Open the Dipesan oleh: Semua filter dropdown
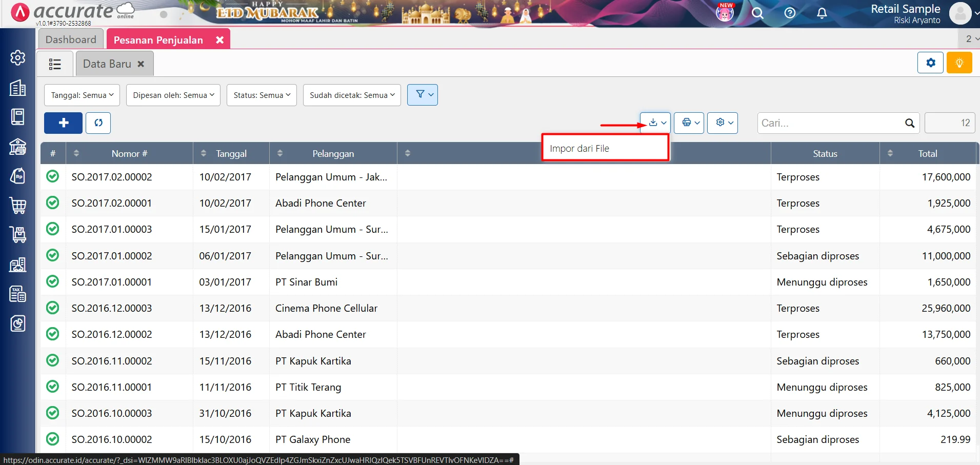The image size is (980, 465). click(173, 95)
